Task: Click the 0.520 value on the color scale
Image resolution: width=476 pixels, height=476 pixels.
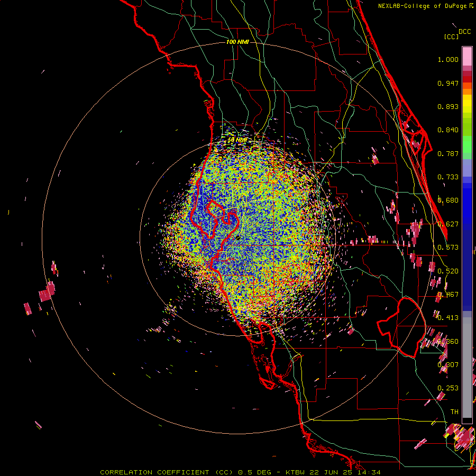Action: pyautogui.click(x=448, y=271)
